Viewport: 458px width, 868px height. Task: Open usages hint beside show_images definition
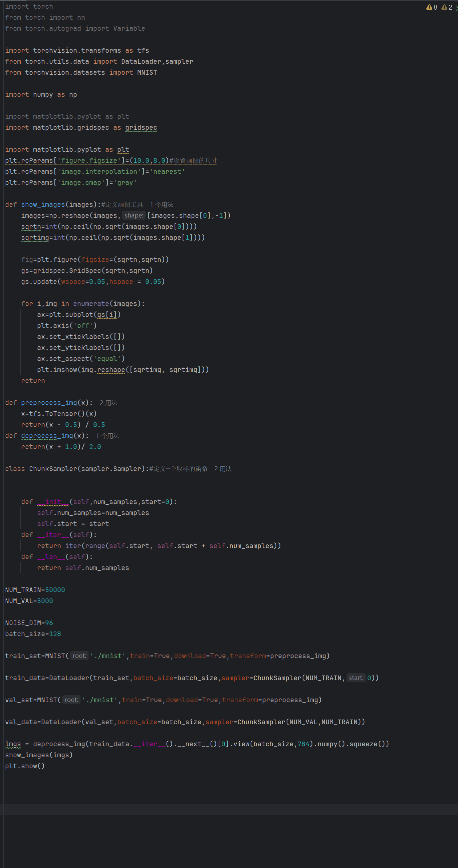pyautogui.click(x=161, y=204)
